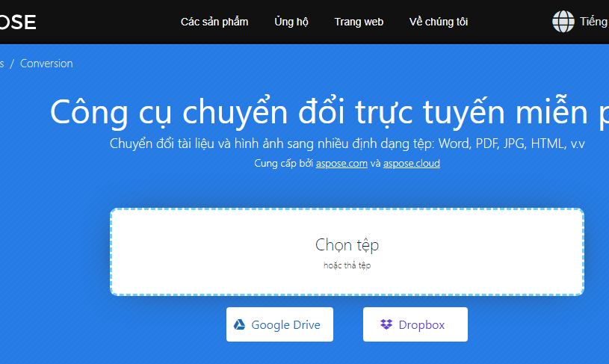Open the 'Trang web' menu
Image resolution: width=609 pixels, height=364 pixels.
click(359, 22)
